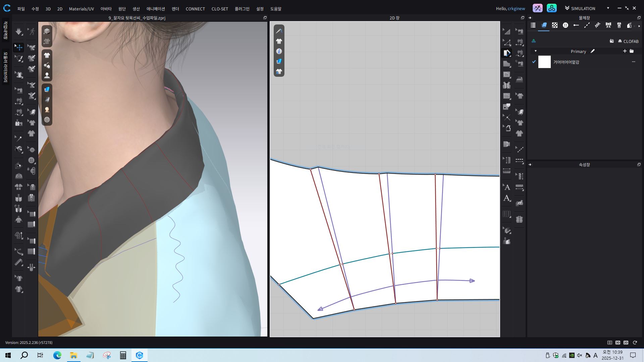Add a new fabric with the plus button

[x=625, y=51]
